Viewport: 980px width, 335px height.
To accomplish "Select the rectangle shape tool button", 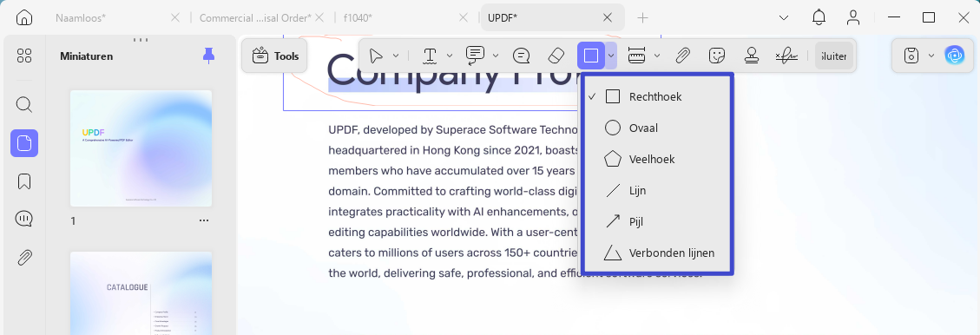I will (591, 56).
